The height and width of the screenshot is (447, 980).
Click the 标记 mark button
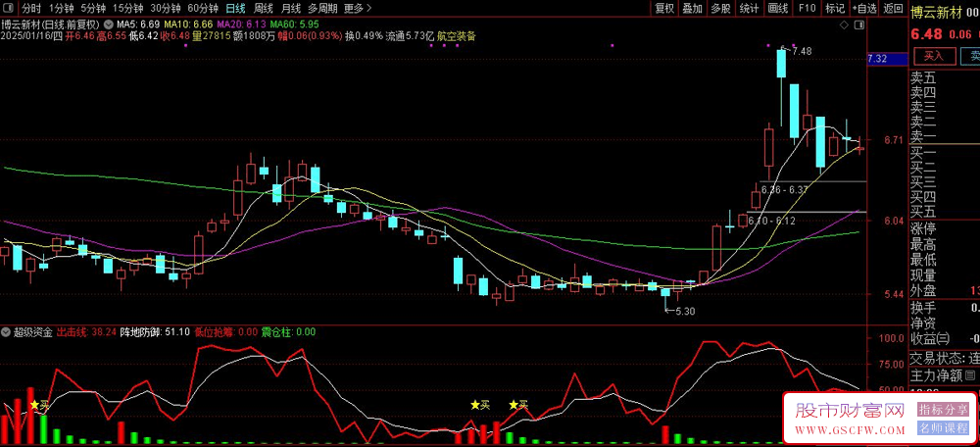pos(835,8)
